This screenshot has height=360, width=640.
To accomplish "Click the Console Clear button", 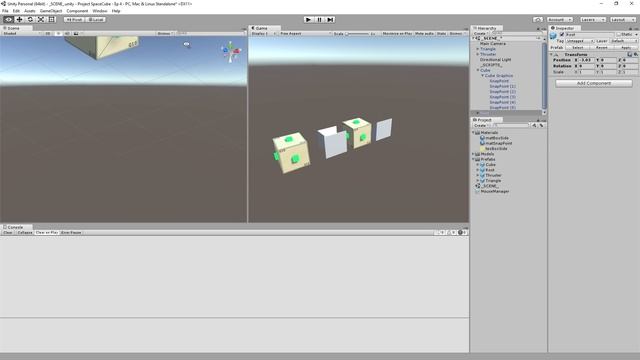I will (x=8, y=232).
